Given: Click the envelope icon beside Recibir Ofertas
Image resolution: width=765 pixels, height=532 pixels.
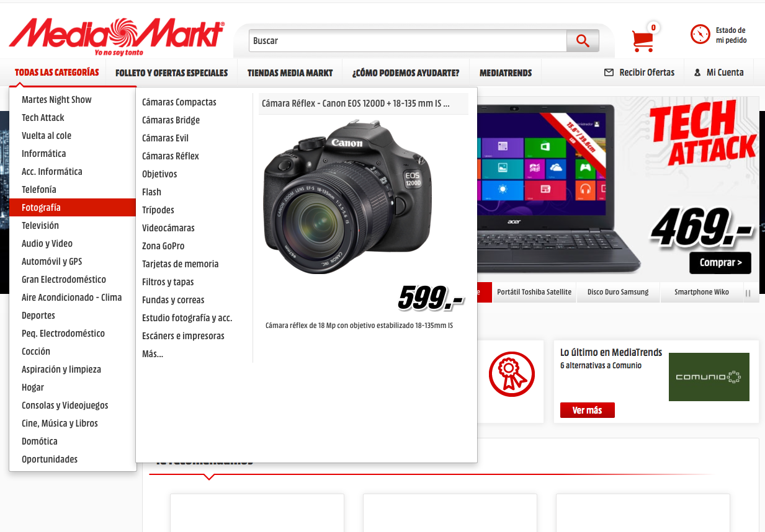Looking at the screenshot, I should pyautogui.click(x=609, y=73).
